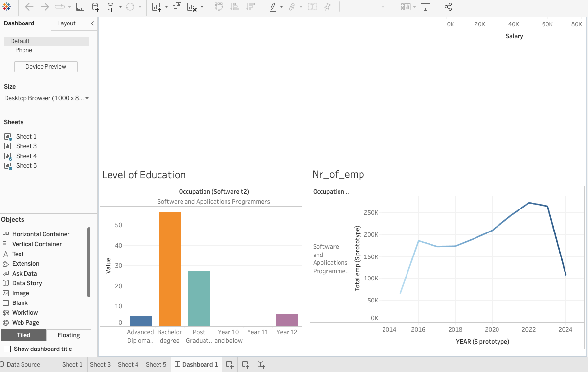Select the Dashboard 1 bottom tab
The image size is (588, 372).
click(x=196, y=364)
